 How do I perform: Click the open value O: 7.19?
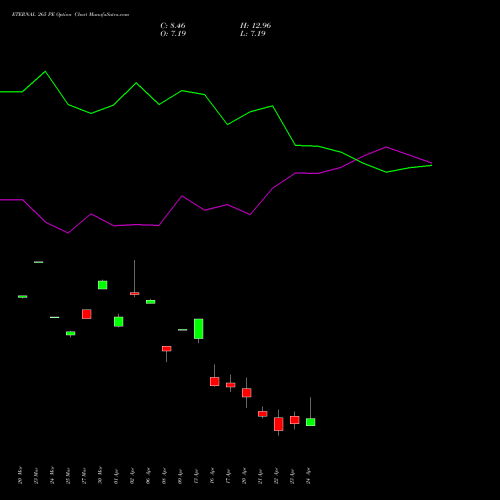click(x=173, y=34)
